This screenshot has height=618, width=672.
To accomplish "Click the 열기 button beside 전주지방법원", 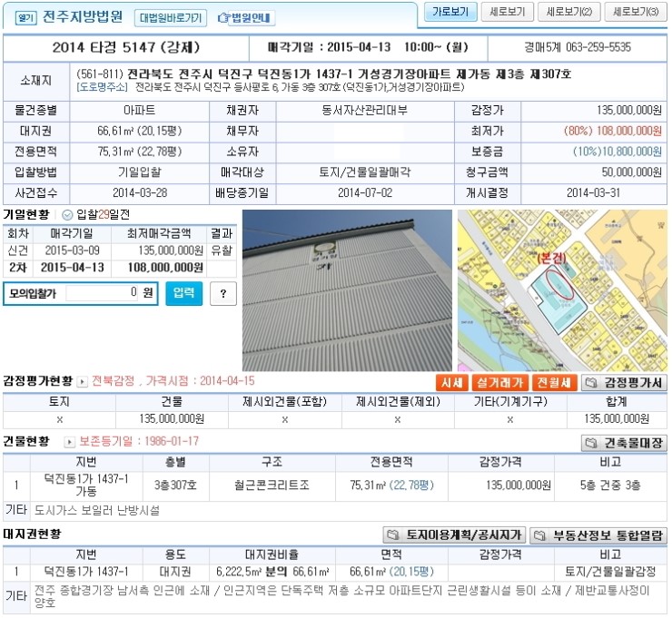I will pyautogui.click(x=25, y=18).
